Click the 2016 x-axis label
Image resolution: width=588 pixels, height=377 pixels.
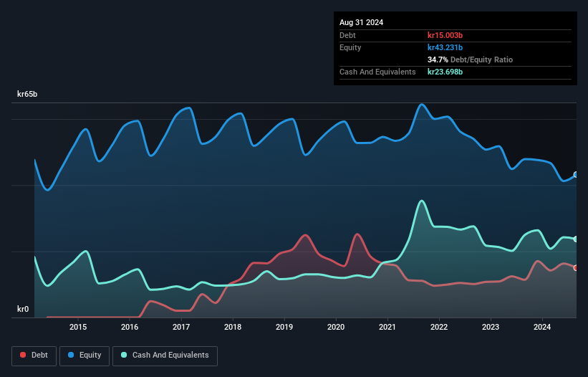click(130, 327)
